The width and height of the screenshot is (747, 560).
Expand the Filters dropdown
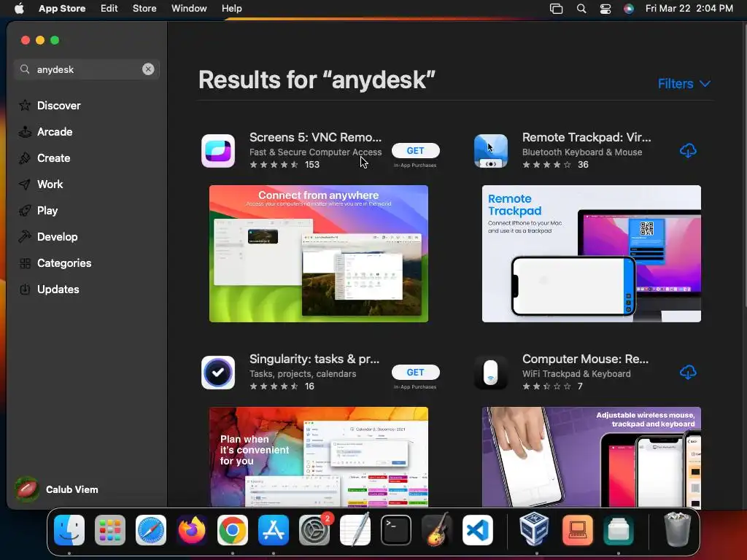coord(684,84)
